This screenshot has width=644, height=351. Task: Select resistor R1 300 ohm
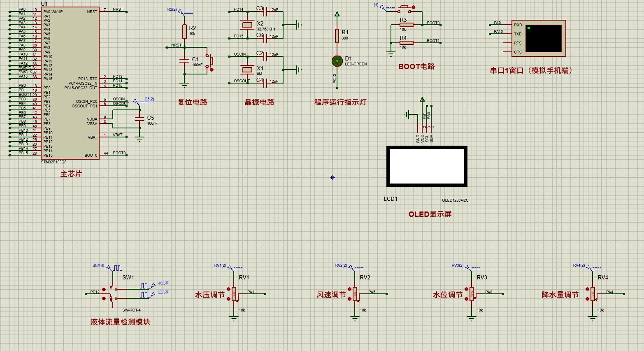pyautogui.click(x=337, y=36)
